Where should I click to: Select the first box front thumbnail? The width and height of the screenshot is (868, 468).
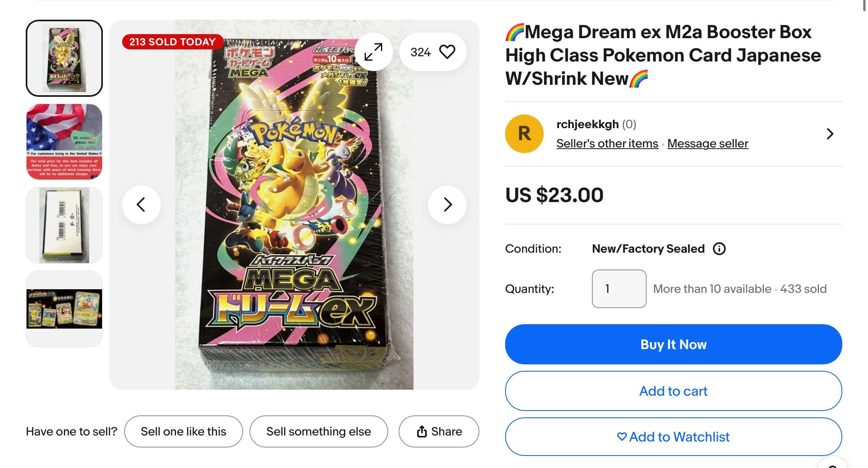[x=64, y=58]
